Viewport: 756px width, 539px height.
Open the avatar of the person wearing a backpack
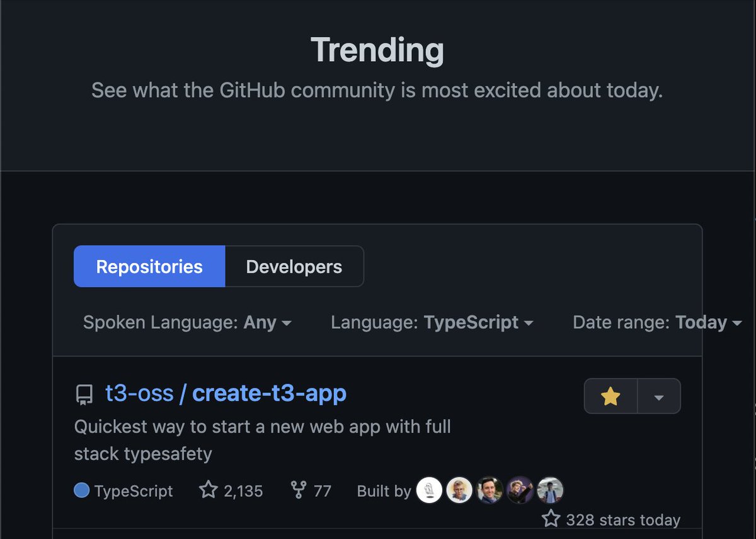(x=550, y=490)
